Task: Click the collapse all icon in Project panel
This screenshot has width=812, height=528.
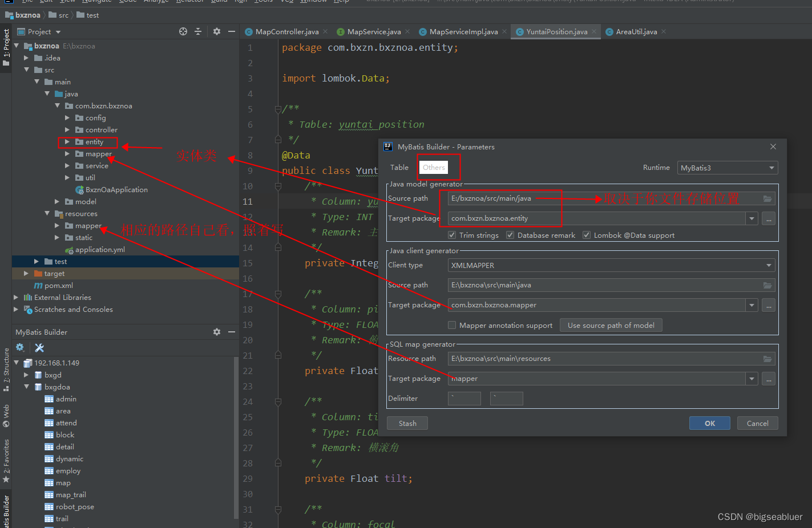Action: tap(198, 31)
